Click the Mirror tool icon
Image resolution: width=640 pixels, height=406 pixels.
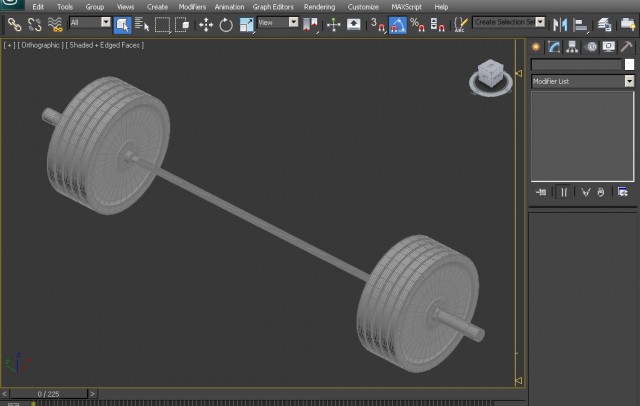point(560,25)
